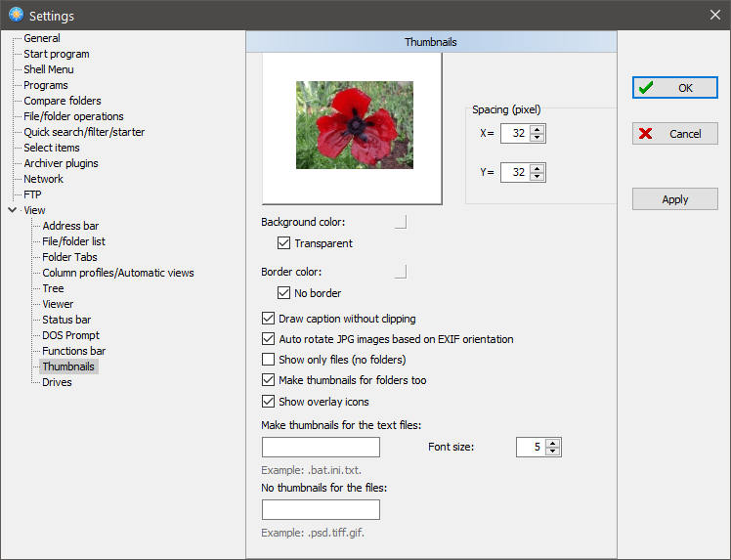Confirm settings with OK button
731x560 pixels.
tap(675, 88)
